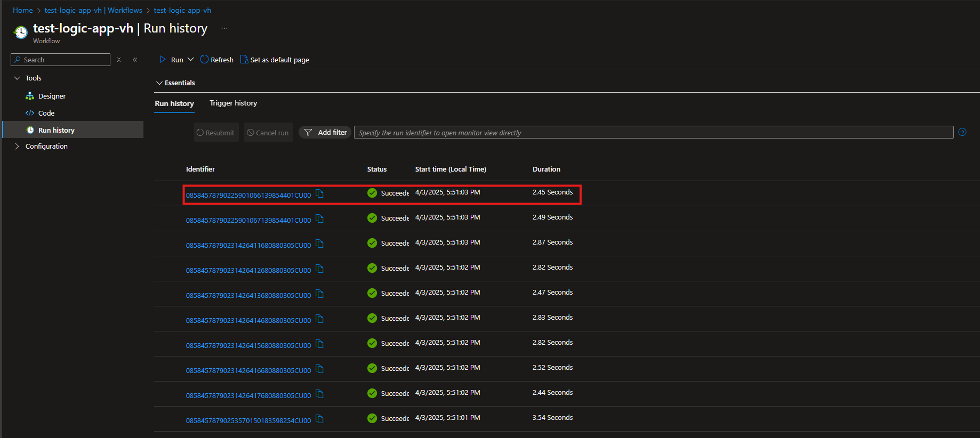Open the Designer tool in the sidebar

coord(52,96)
